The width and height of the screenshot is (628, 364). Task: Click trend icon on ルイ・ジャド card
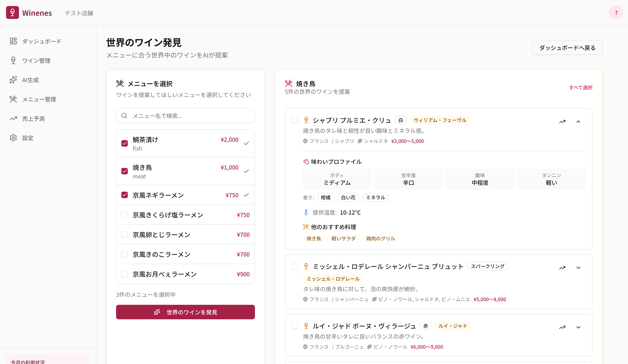[562, 327]
